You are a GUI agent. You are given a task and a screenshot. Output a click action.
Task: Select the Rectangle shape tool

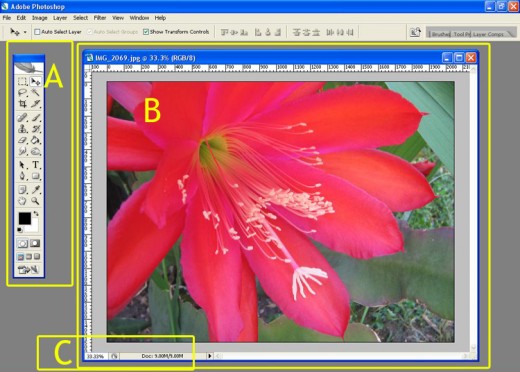click(x=35, y=176)
